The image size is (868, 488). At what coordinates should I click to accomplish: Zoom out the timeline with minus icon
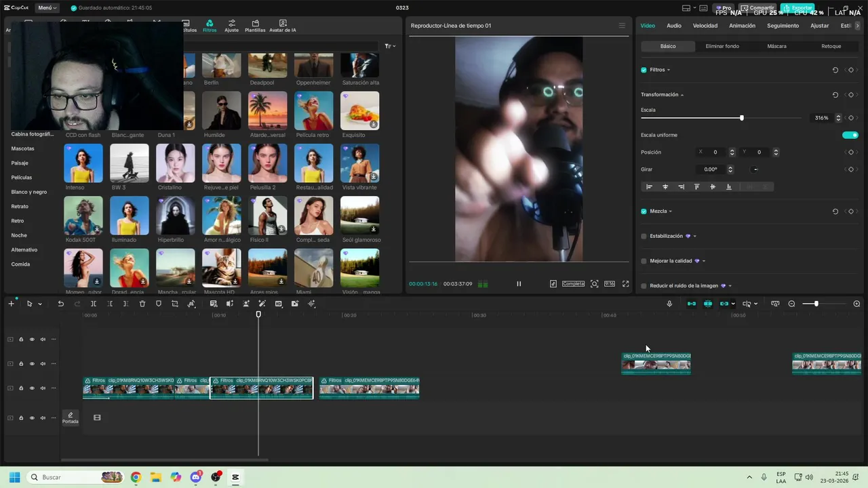pos(791,304)
